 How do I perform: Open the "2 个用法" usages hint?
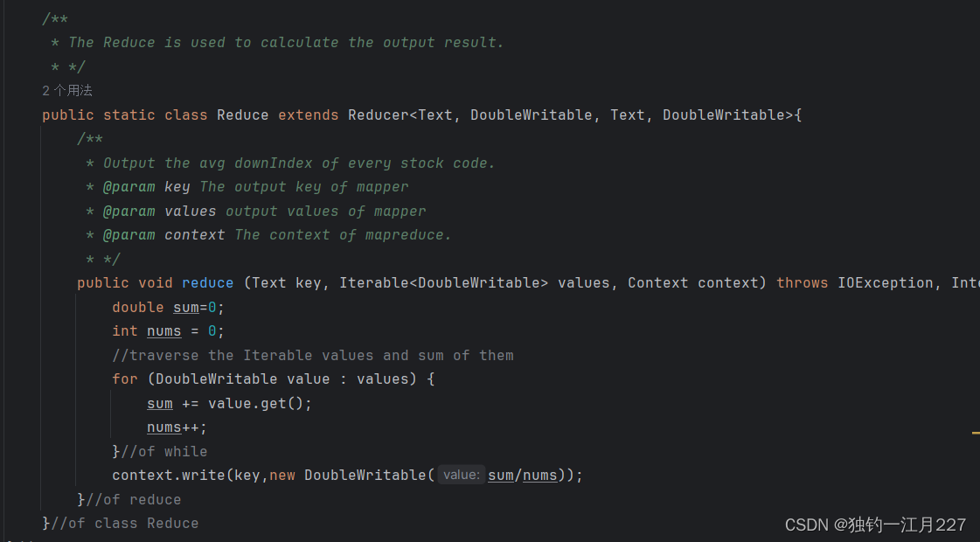(66, 91)
